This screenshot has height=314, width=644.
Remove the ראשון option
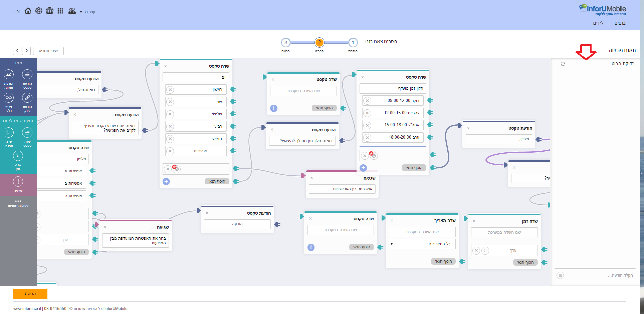pyautogui.click(x=170, y=90)
